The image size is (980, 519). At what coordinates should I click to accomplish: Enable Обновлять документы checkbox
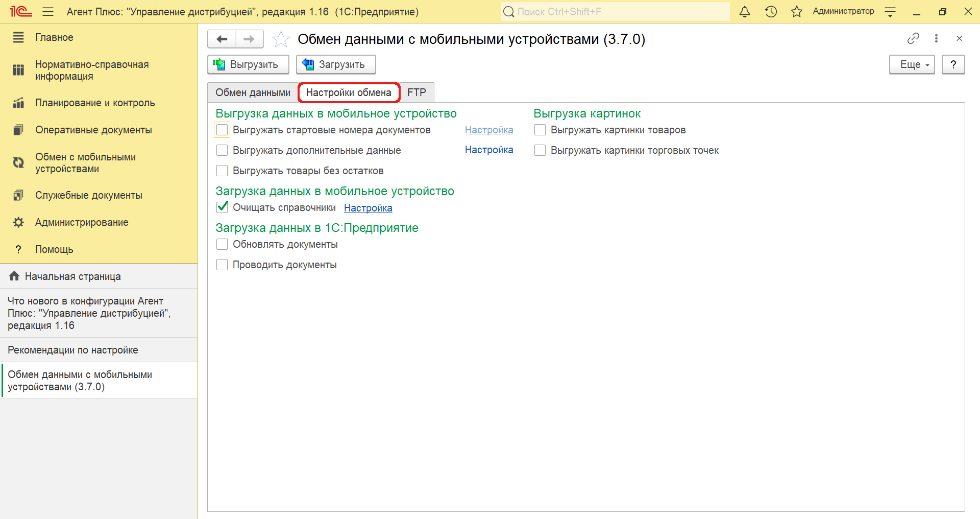click(222, 244)
